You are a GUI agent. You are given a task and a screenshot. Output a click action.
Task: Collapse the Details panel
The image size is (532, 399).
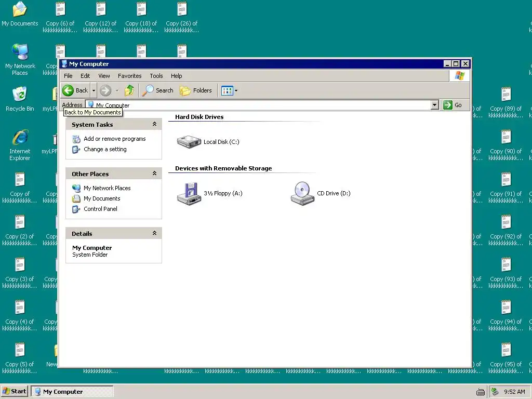click(x=154, y=233)
